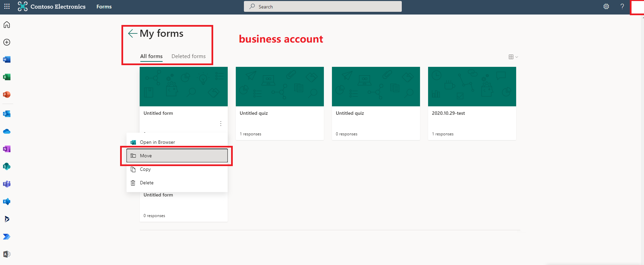644x265 pixels.
Task: Select the All forms tab
Action: coord(151,56)
